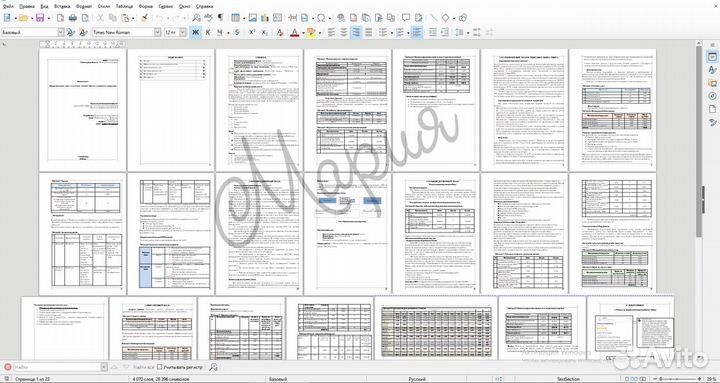
Task: Click the Strikethrough text icon
Action: (237, 32)
